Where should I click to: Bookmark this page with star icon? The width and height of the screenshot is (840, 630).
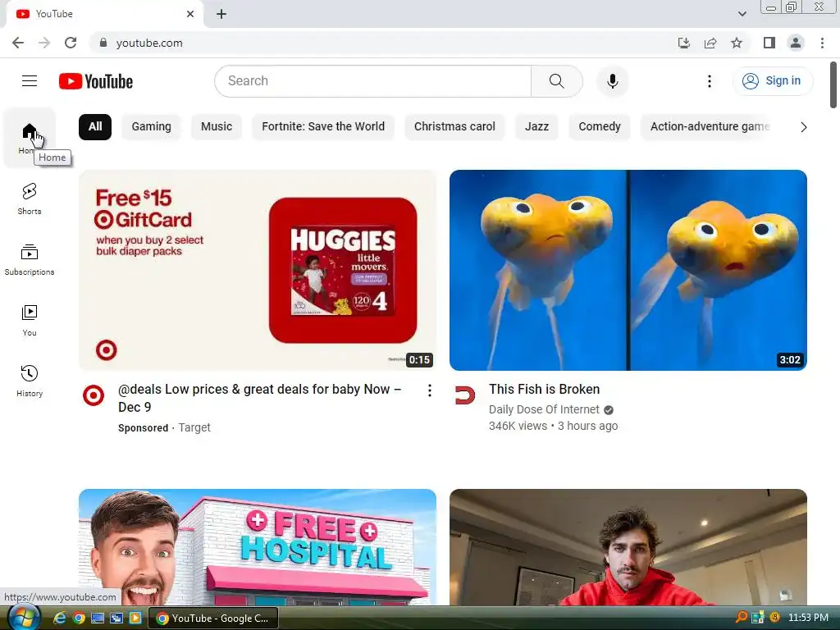pyautogui.click(x=737, y=43)
